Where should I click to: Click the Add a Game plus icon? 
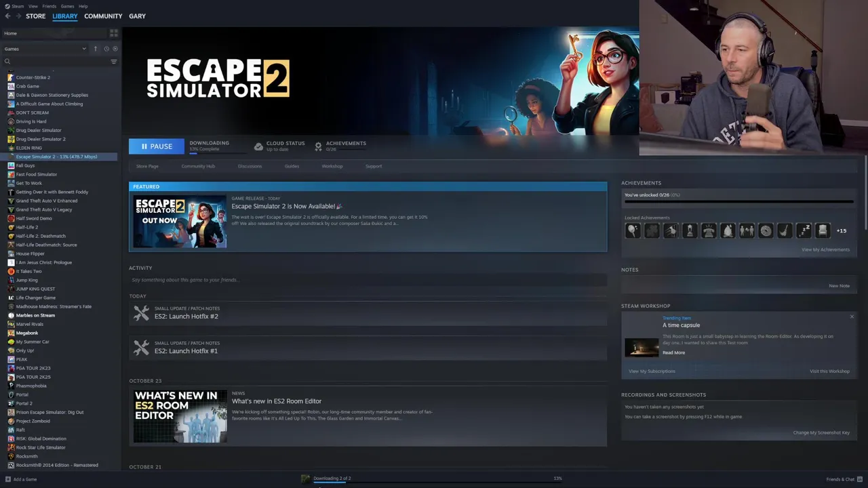click(x=8, y=479)
